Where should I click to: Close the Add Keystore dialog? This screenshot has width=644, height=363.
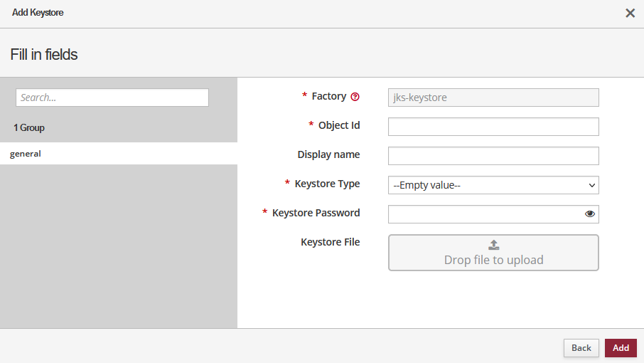(630, 13)
